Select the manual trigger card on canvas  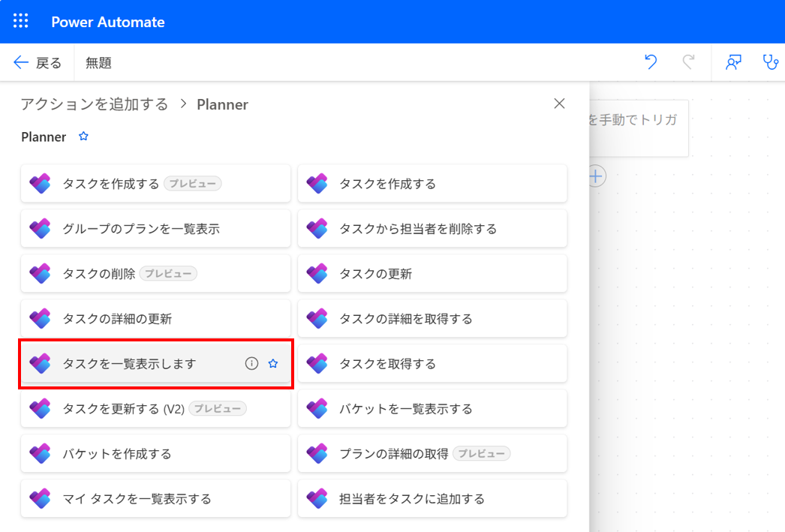pyautogui.click(x=639, y=128)
